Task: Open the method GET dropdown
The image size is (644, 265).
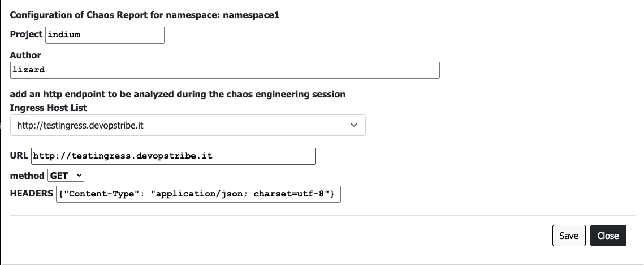Action: point(66,176)
